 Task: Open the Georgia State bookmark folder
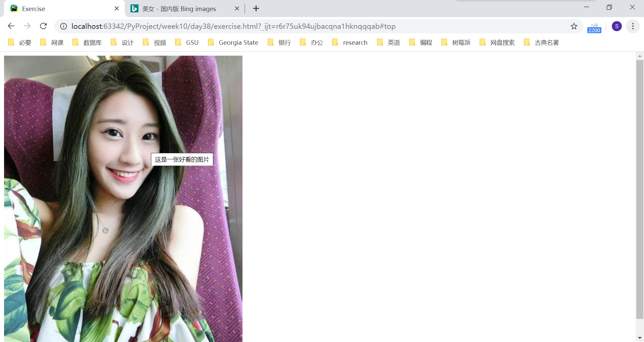(x=233, y=43)
